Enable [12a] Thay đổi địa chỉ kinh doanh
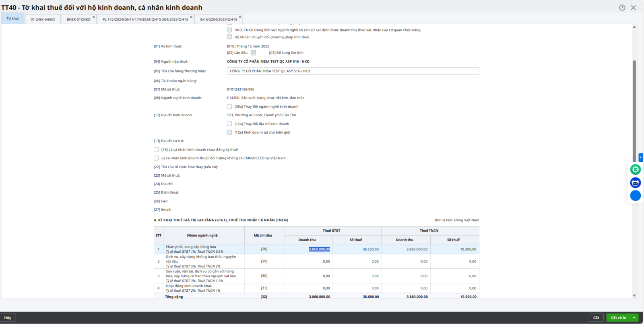Screen dimensions: 644x324 [x=229, y=124]
